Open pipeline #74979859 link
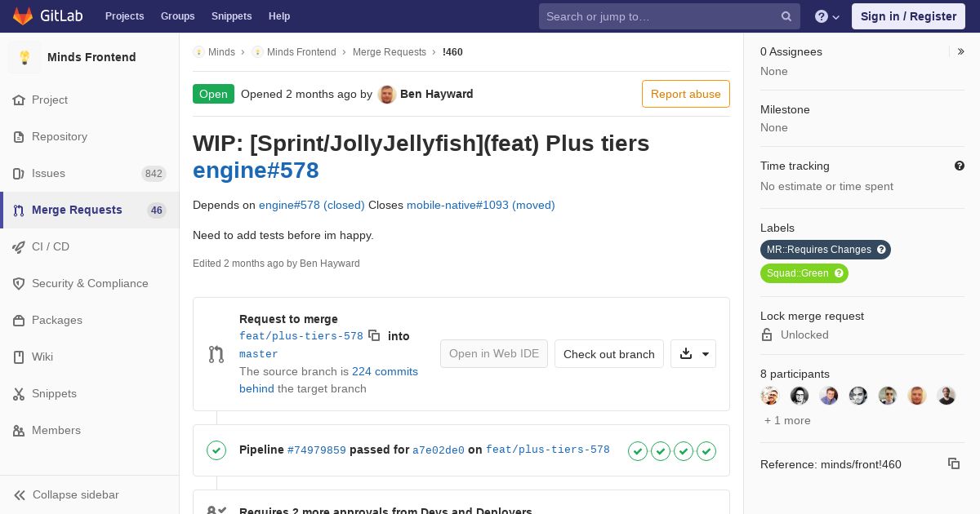Image resolution: width=980 pixels, height=514 pixels. [x=317, y=450]
